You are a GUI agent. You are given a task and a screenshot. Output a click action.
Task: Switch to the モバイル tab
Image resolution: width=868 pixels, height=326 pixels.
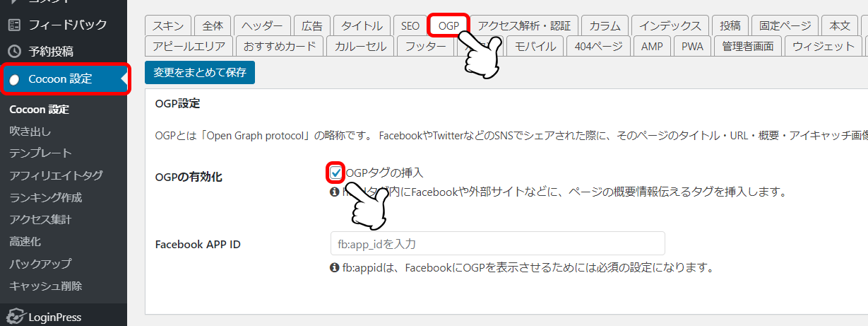[536, 47]
